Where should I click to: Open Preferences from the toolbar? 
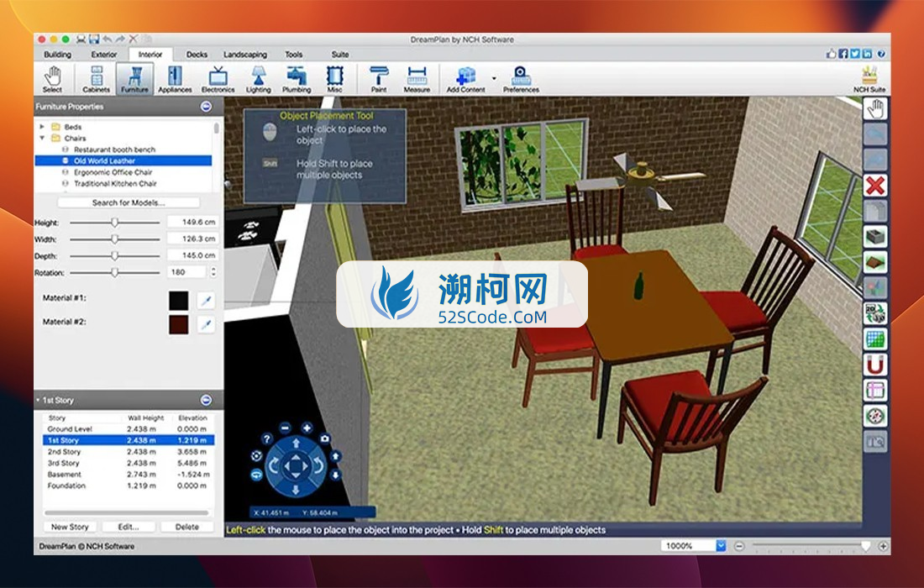(x=521, y=79)
